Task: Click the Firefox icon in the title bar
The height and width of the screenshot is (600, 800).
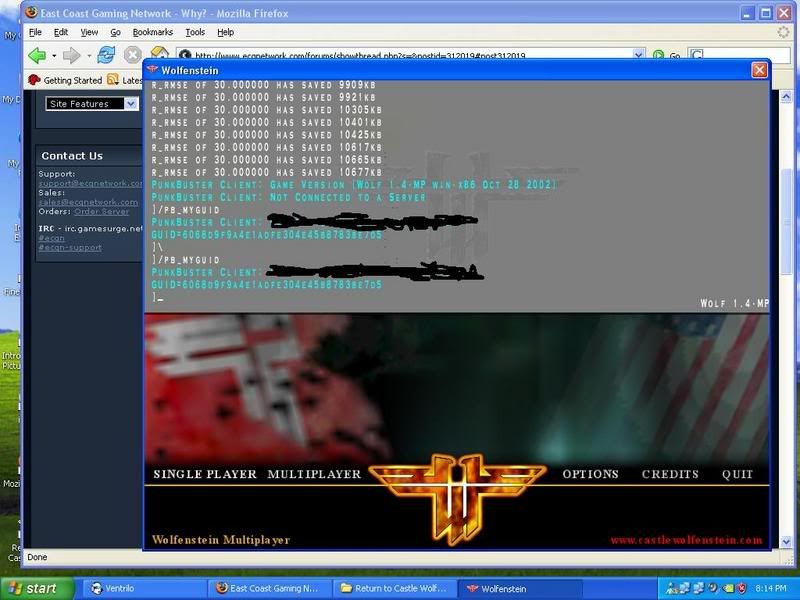Action: [31, 13]
